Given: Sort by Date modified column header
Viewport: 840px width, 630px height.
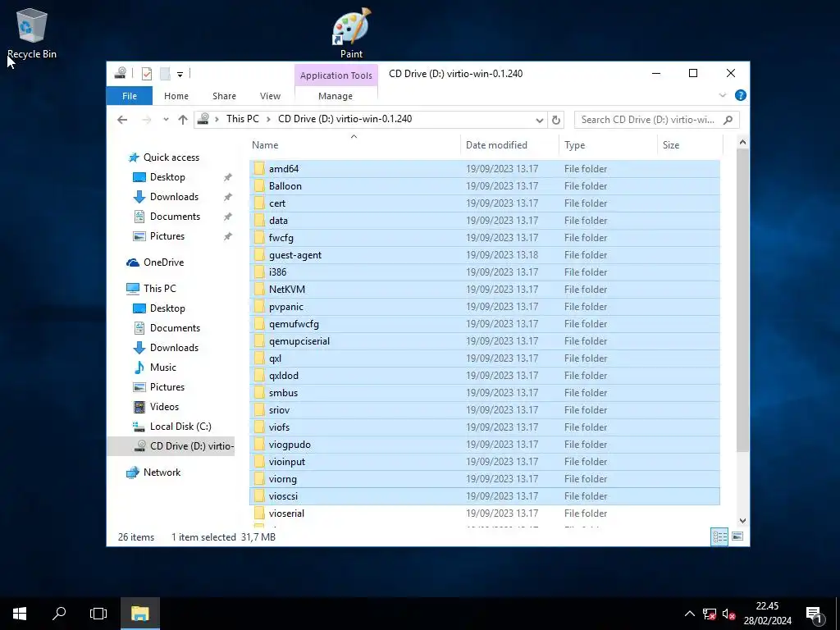Looking at the screenshot, I should coord(509,145).
